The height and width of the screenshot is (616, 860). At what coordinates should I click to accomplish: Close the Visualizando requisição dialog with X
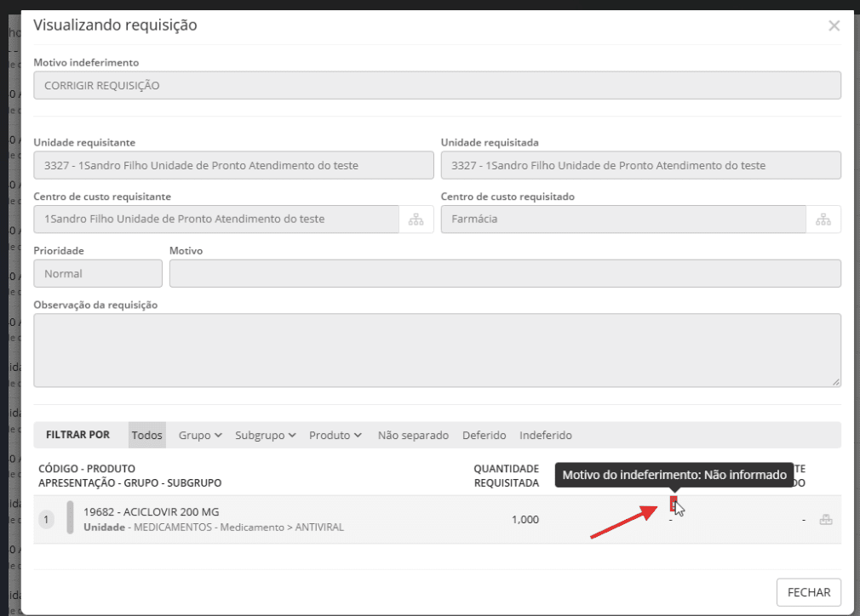pos(834,26)
